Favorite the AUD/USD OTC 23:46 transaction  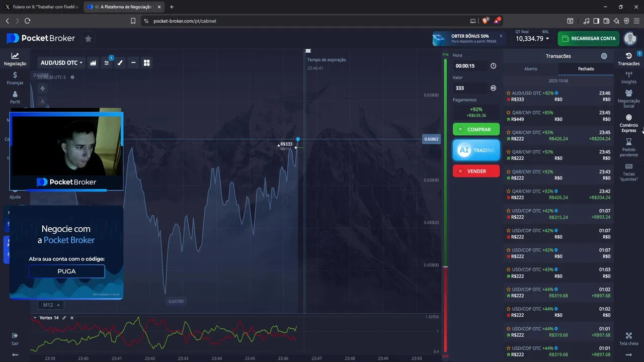509,93
